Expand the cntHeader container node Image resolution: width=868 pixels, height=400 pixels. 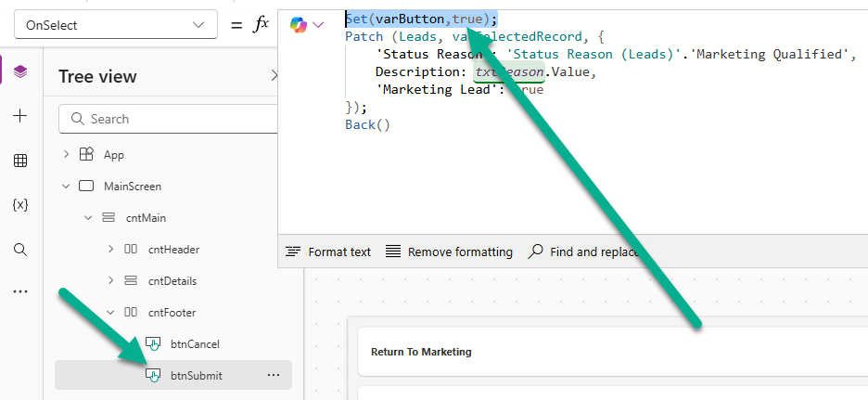110,249
